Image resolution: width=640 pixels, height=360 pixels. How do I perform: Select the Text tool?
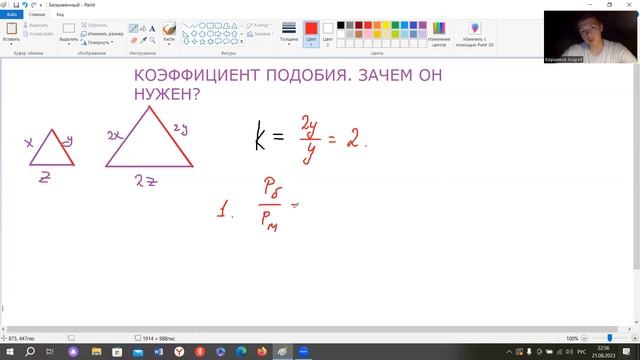click(152, 29)
